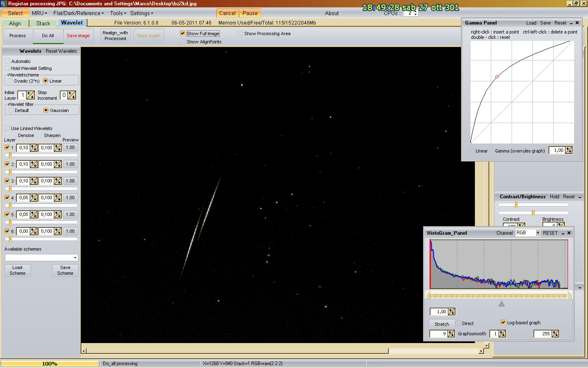Click the histogram Stretch button

441,324
